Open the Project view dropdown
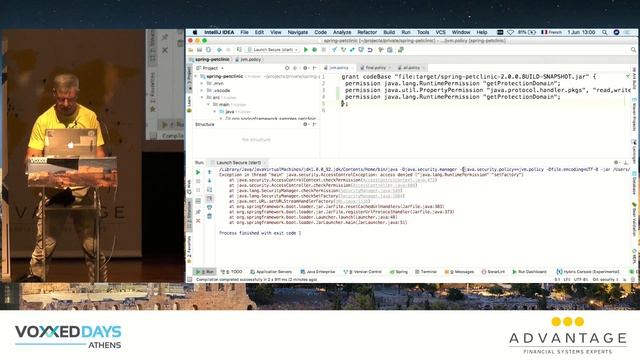Viewport: 640px width, 360px height. click(x=211, y=68)
